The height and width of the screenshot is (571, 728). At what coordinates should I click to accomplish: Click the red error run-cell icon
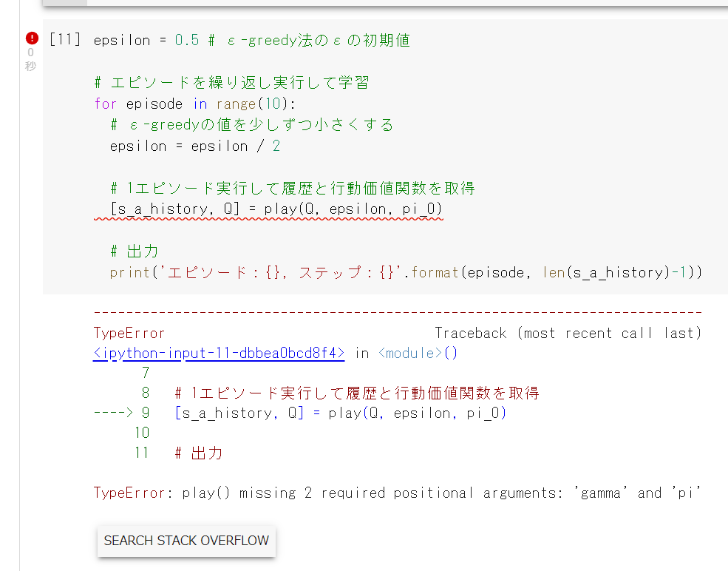(x=31, y=38)
